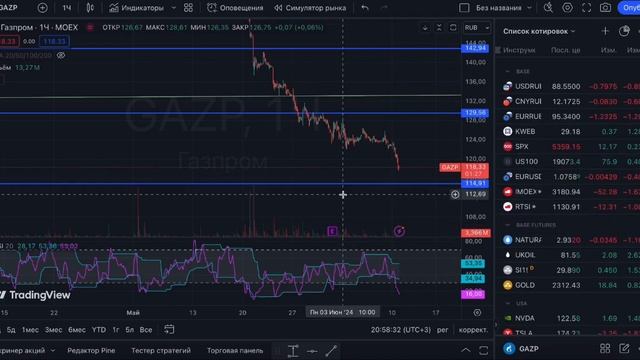Select USDRUB in watchlist

[568, 87]
